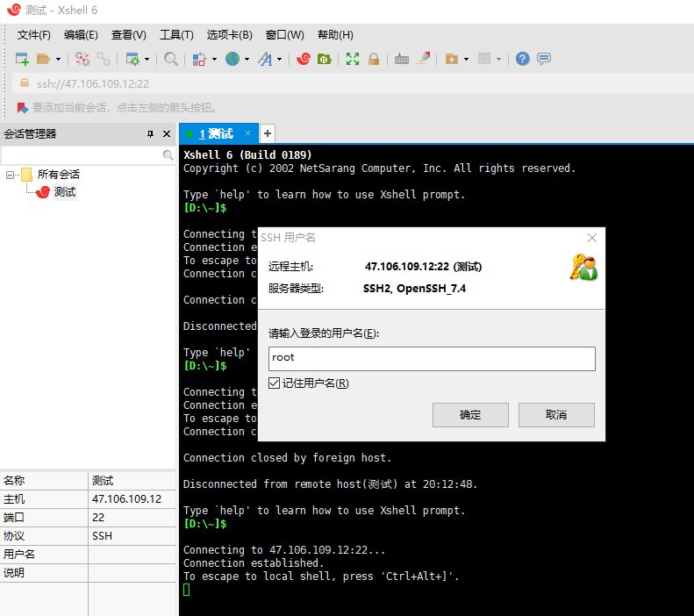Click the address bar lock icon

25,83
